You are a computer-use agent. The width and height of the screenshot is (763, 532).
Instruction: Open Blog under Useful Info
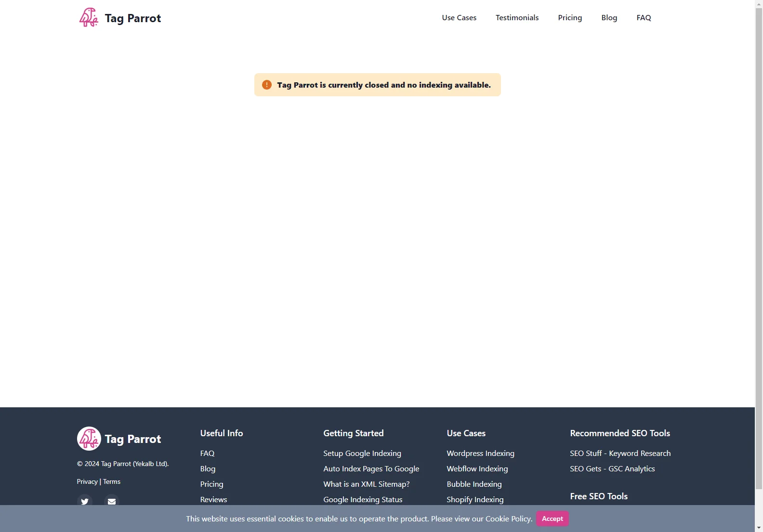click(x=208, y=468)
